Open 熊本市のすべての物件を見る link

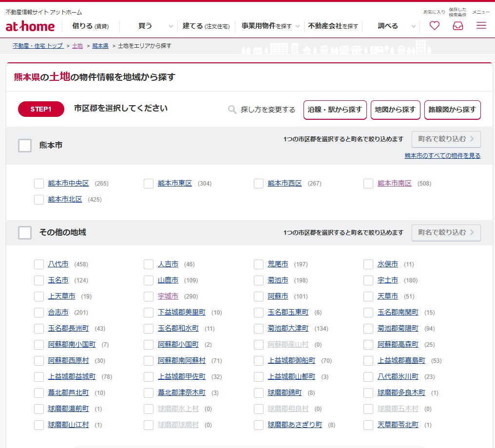pyautogui.click(x=442, y=156)
